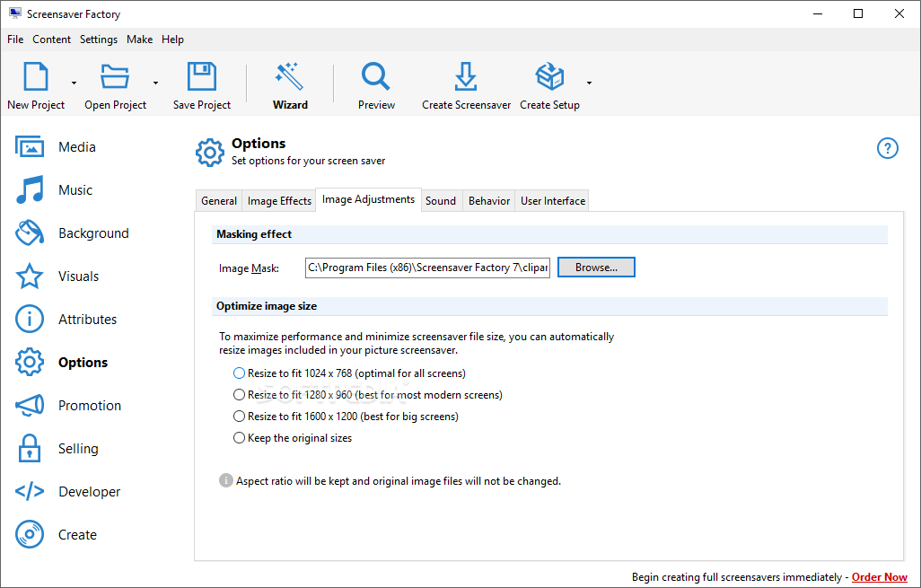Select the Options gear in sidebar
The height and width of the screenshot is (588, 921).
30,362
